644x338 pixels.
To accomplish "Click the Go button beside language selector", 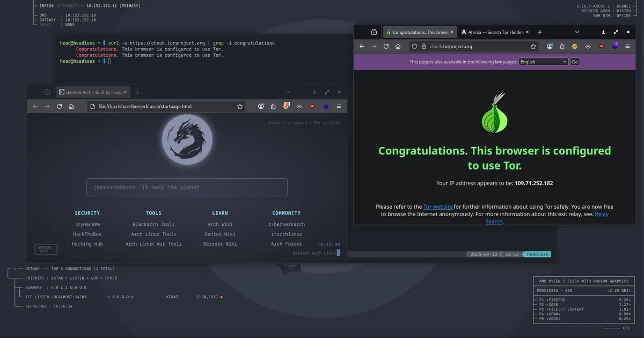I will (x=575, y=62).
